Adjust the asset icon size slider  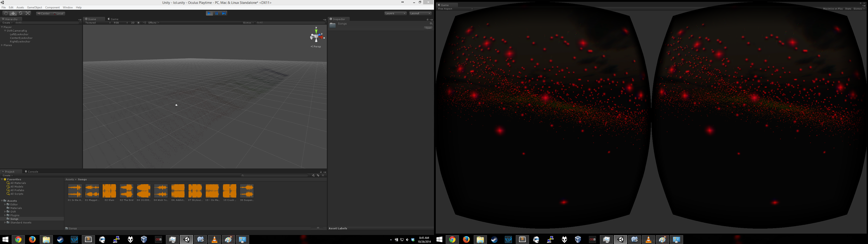[318, 228]
